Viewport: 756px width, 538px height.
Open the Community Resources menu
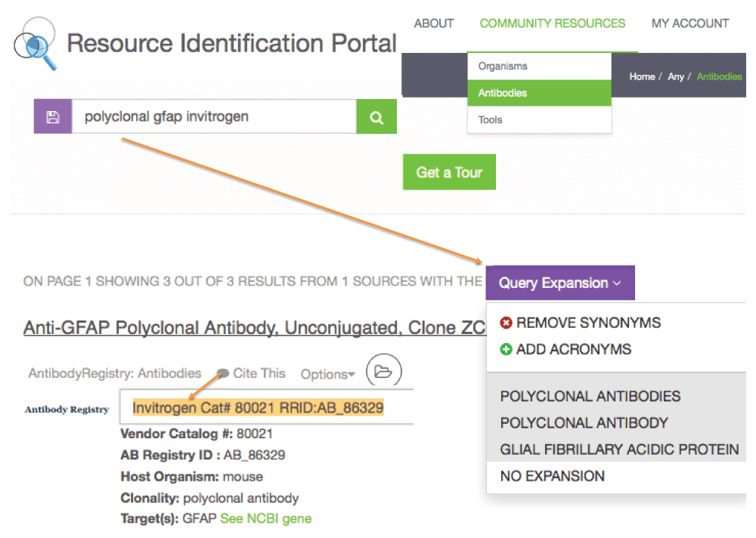click(x=552, y=23)
